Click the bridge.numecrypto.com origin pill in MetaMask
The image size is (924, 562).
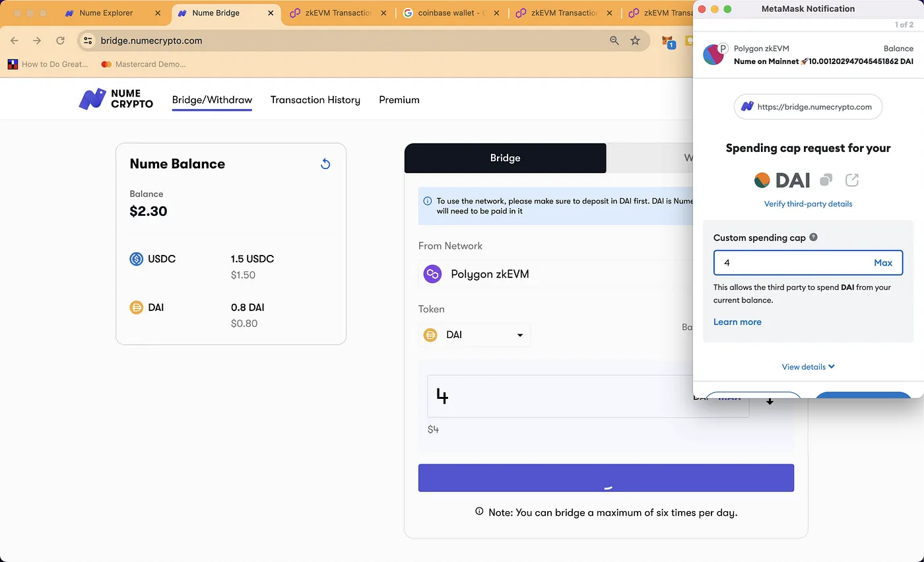[808, 106]
